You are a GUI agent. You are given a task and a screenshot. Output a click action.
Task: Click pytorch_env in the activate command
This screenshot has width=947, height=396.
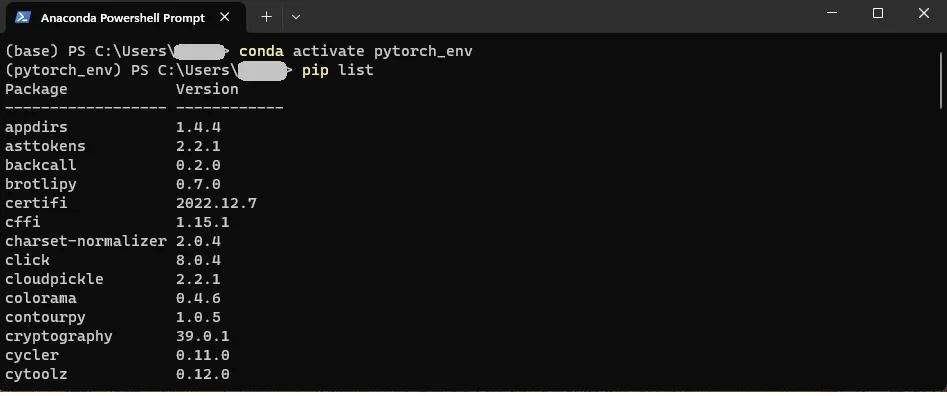(423, 52)
